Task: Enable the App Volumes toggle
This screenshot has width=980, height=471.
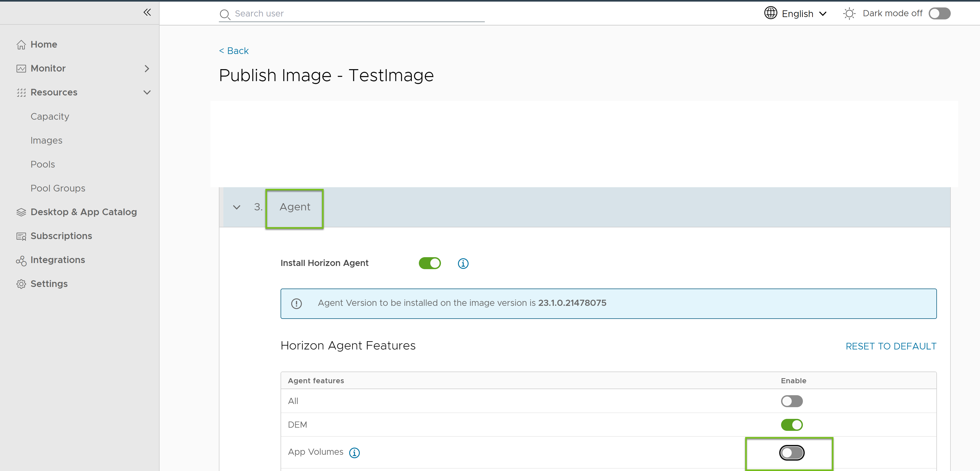Action: click(x=792, y=453)
